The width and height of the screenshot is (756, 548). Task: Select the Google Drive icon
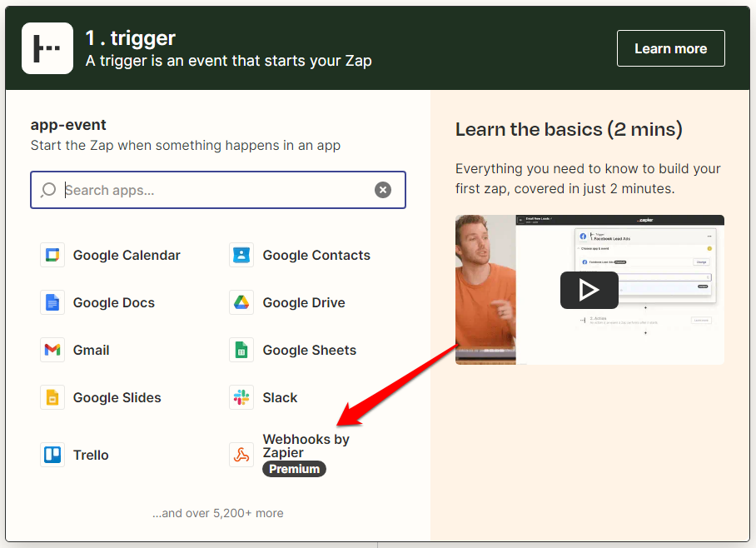(x=241, y=303)
